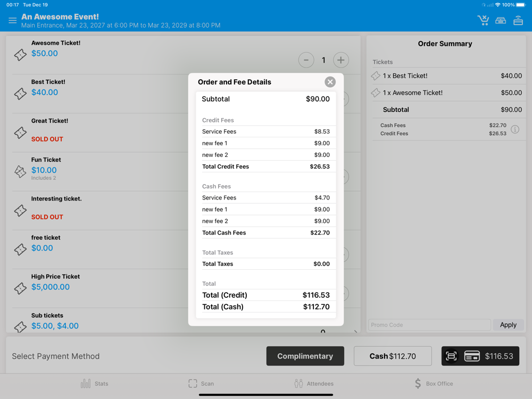Viewport: 532px width, 399px height.
Task: Tap the printer icon in header
Action: tap(518, 20)
